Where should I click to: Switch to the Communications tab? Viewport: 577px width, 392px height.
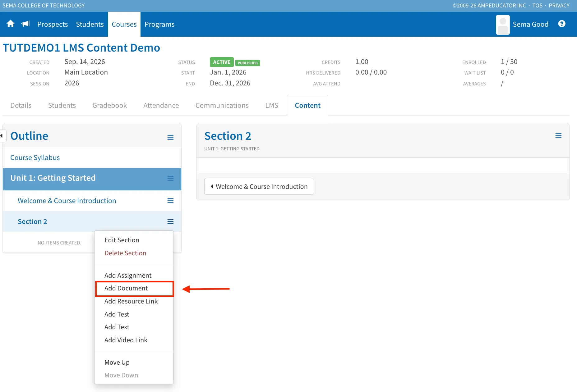point(222,105)
